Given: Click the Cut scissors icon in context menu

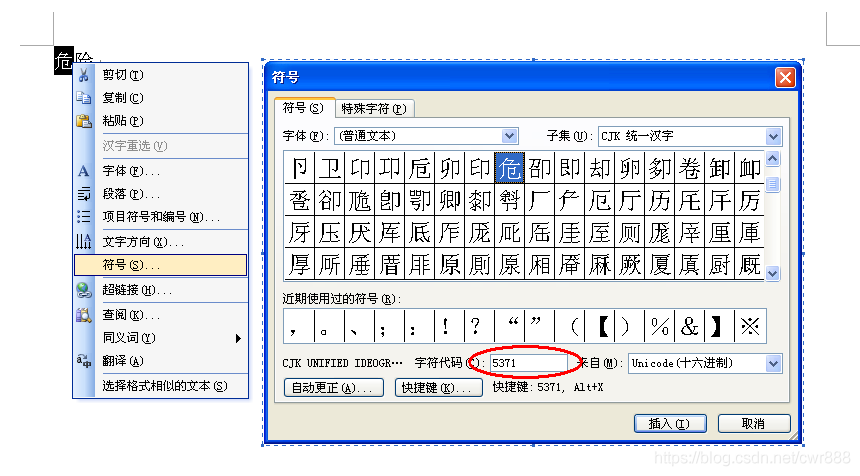Looking at the screenshot, I should (84, 75).
